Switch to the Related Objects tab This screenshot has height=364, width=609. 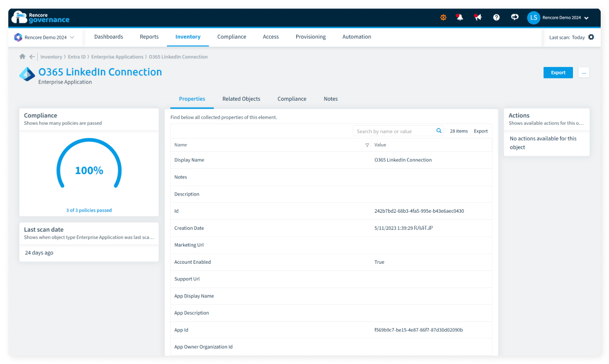click(241, 99)
